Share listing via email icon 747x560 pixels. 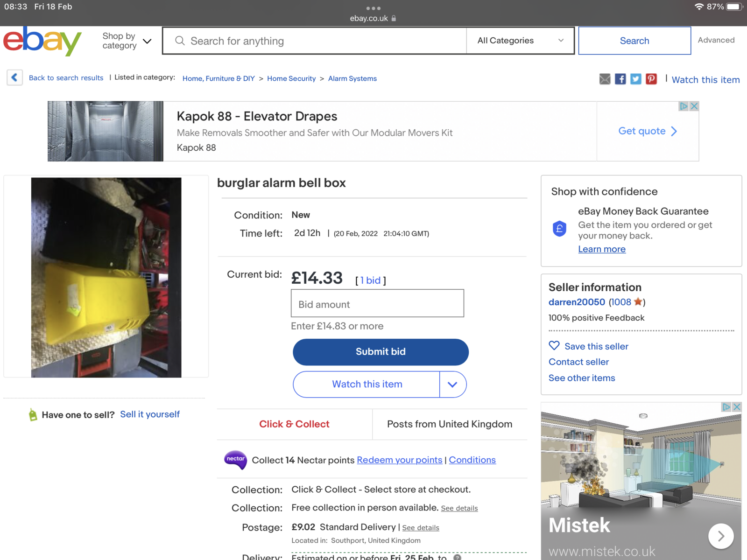click(x=605, y=79)
